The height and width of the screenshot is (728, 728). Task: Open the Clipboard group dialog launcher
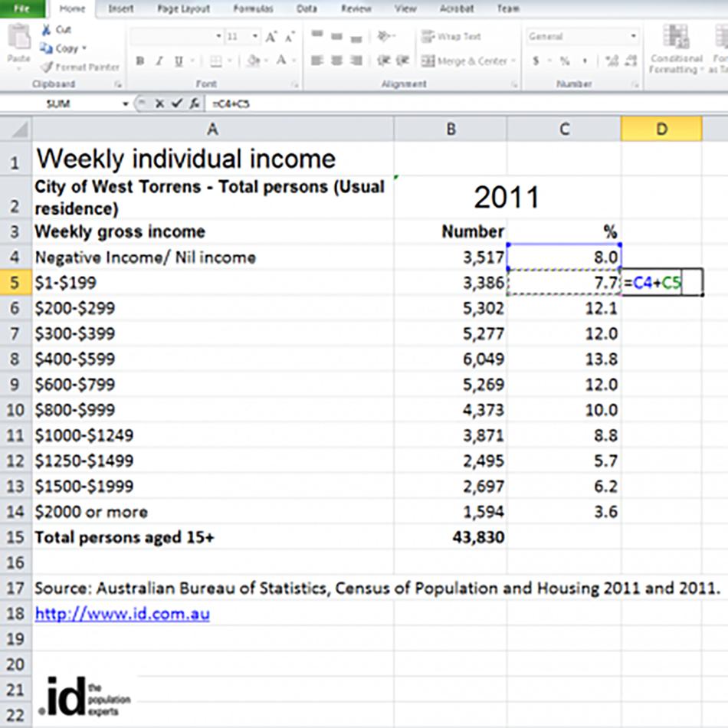118,84
